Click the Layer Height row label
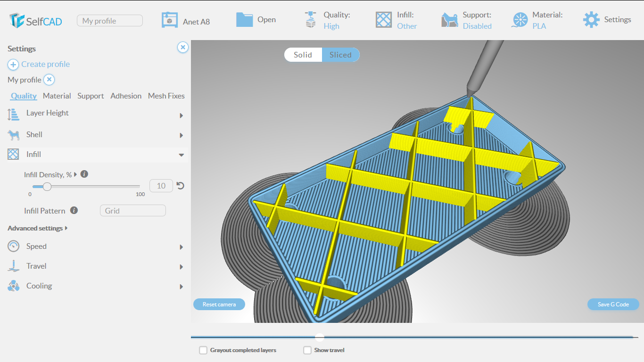This screenshot has height=362, width=644. pyautogui.click(x=48, y=113)
